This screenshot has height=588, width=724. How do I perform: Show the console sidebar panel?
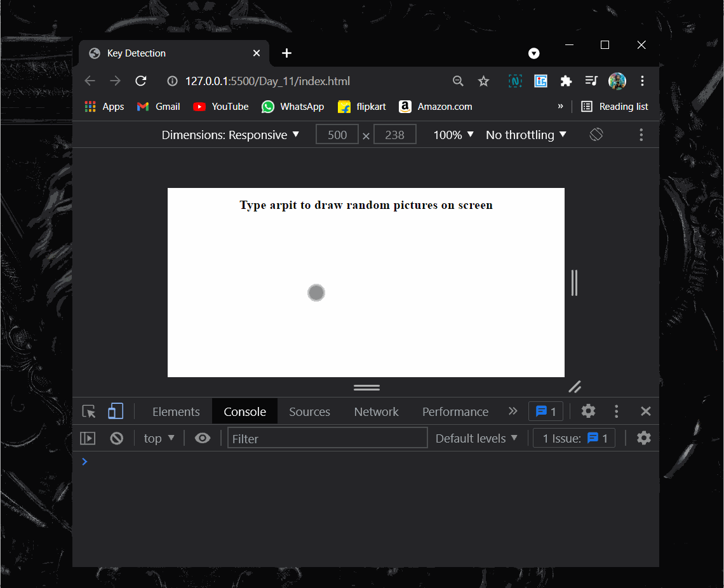pyautogui.click(x=88, y=438)
